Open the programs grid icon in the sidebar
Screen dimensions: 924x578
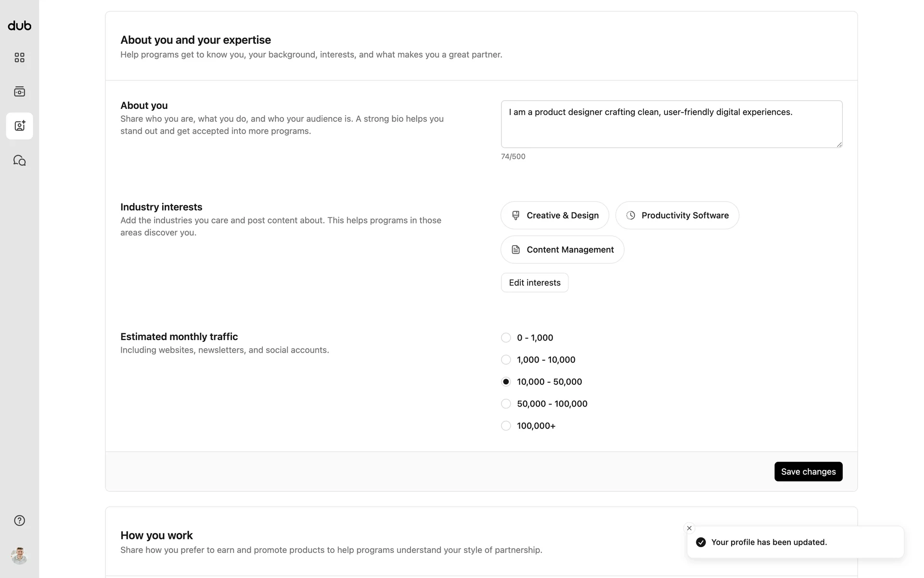coord(20,58)
